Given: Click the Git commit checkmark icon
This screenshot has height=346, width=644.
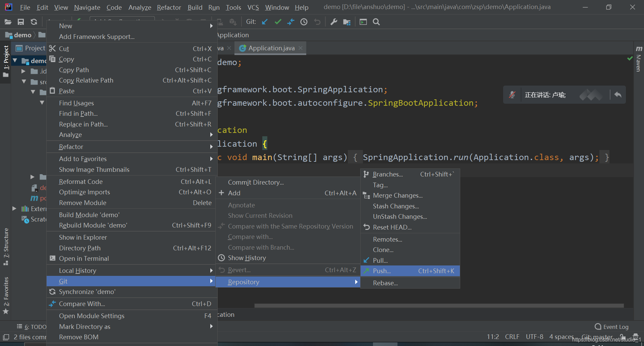Looking at the screenshot, I should pos(278,22).
